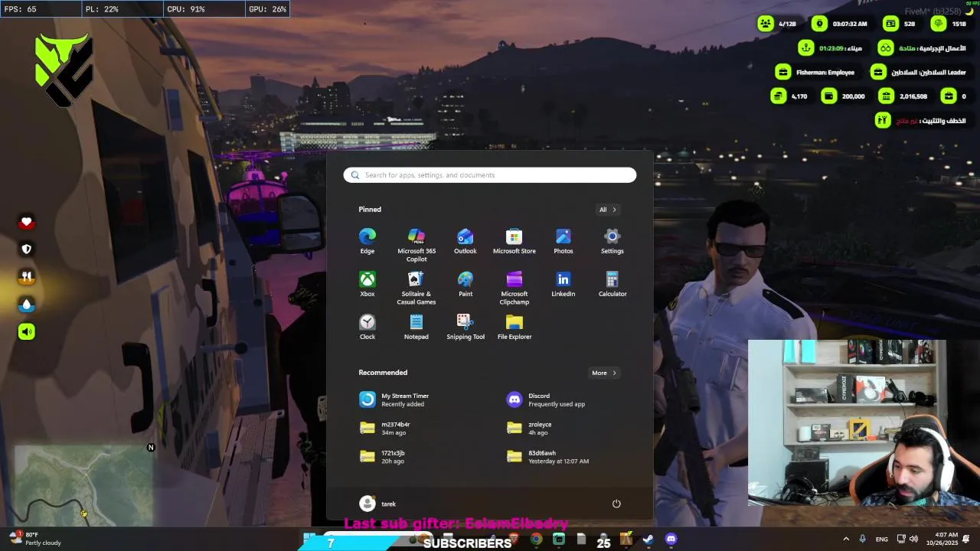Launch Paint from pinned apps
The image size is (980, 551).
click(x=465, y=283)
